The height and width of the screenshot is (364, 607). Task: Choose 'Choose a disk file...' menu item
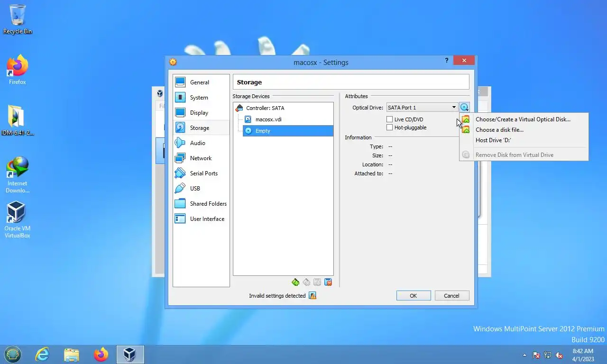point(524,130)
